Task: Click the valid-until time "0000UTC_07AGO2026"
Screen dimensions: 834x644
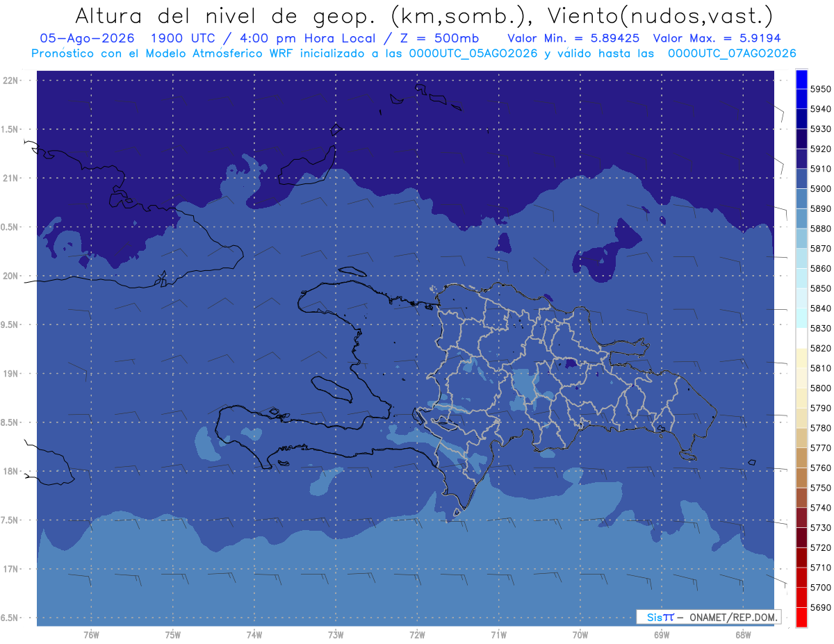Action: (731, 53)
